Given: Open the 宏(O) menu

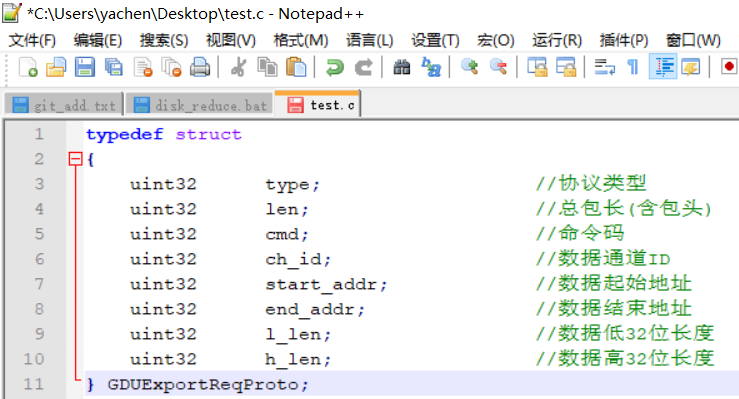Looking at the screenshot, I should (x=495, y=40).
